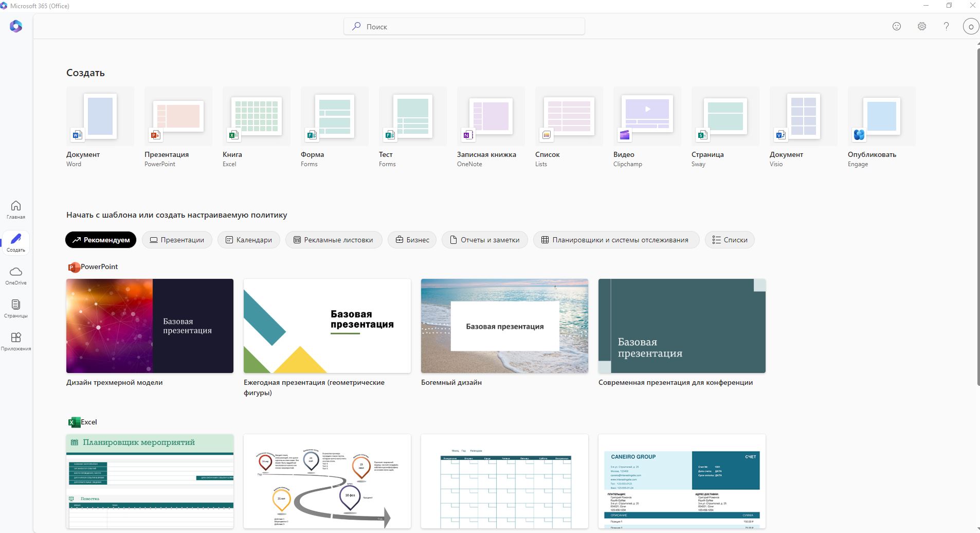980x533 pixels.
Task: Open Engage Опубликовать tile
Action: pyautogui.click(x=882, y=127)
